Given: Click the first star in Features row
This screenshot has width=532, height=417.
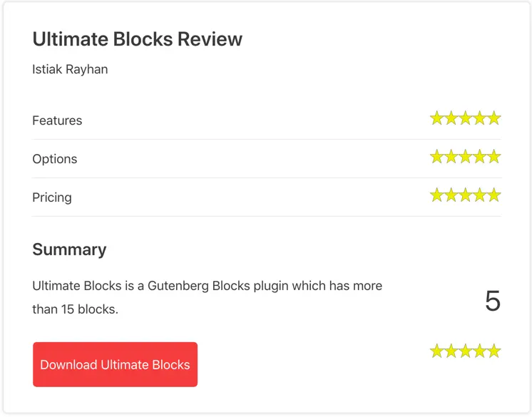Looking at the screenshot, I should [x=436, y=118].
